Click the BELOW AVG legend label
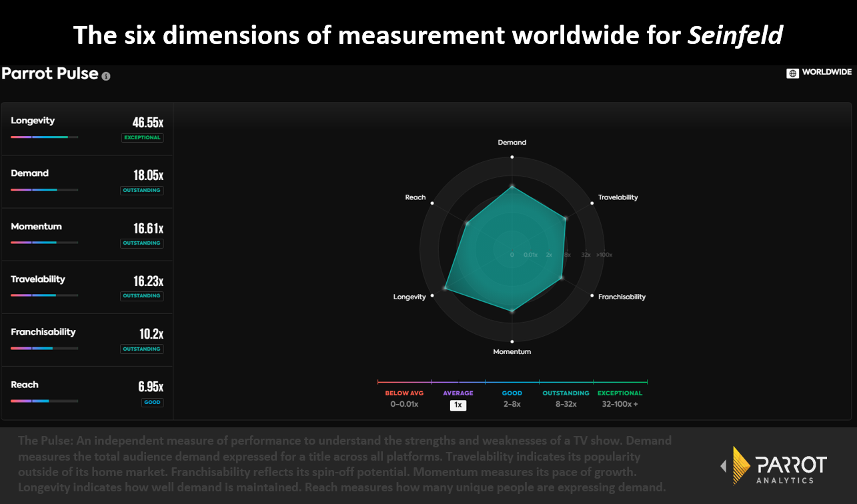The image size is (857, 504). 404,393
